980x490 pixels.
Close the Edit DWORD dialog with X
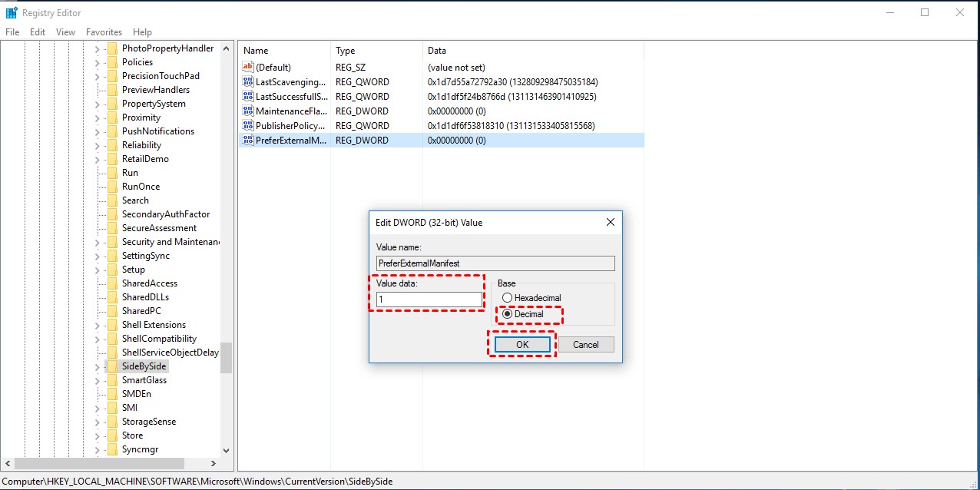tap(611, 223)
